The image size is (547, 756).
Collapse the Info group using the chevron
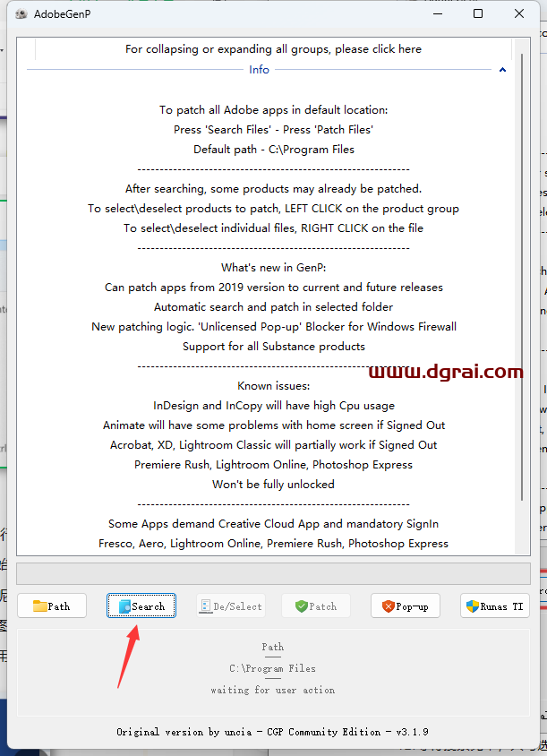click(x=502, y=70)
